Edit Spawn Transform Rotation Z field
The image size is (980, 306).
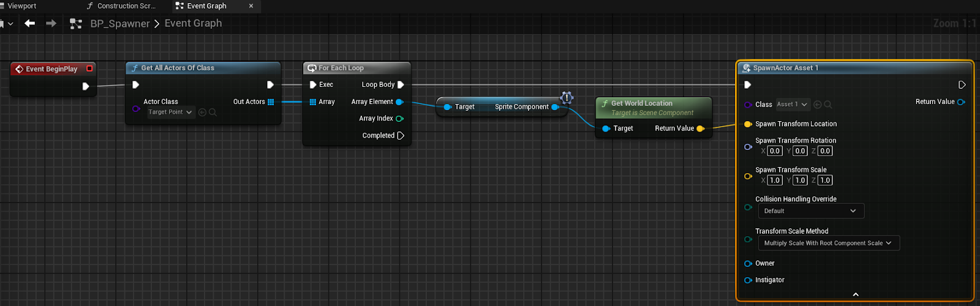[x=825, y=151]
